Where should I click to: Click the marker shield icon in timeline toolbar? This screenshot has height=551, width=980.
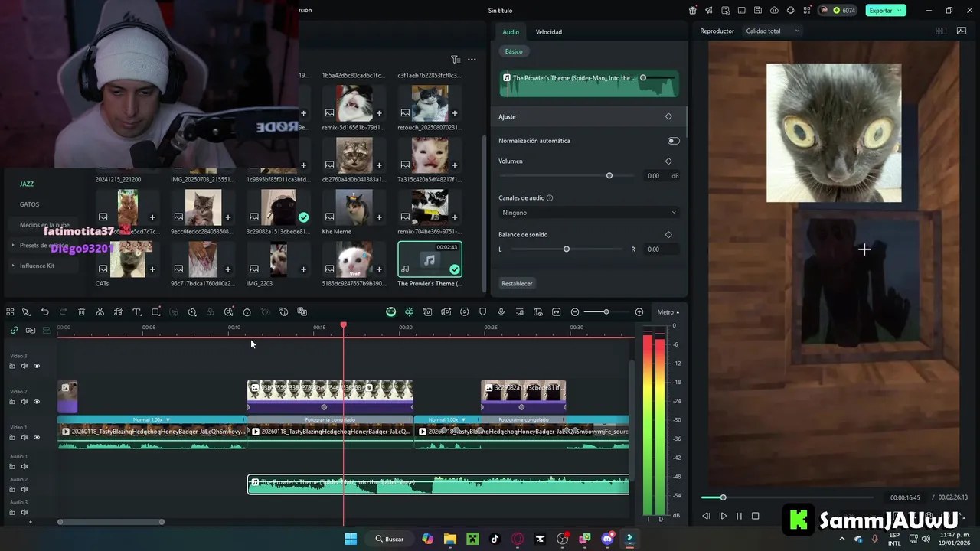coord(482,312)
